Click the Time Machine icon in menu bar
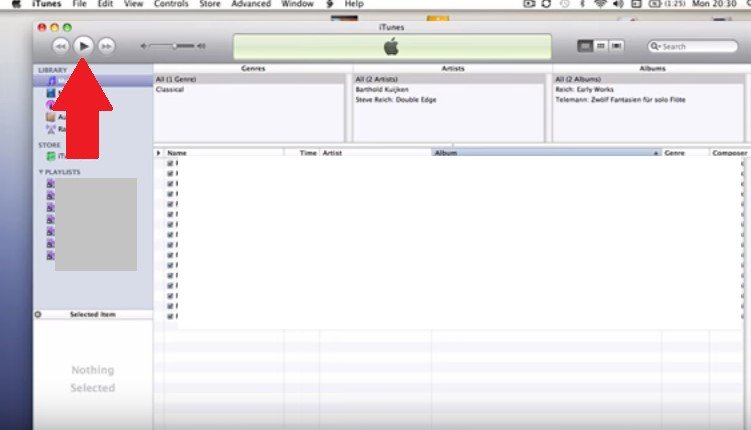 565,4
